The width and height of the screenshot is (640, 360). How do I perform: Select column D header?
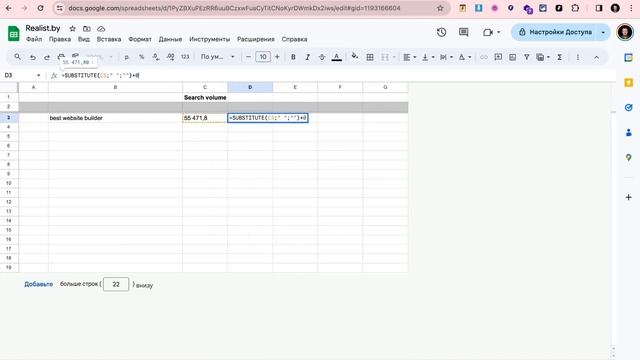pyautogui.click(x=250, y=87)
